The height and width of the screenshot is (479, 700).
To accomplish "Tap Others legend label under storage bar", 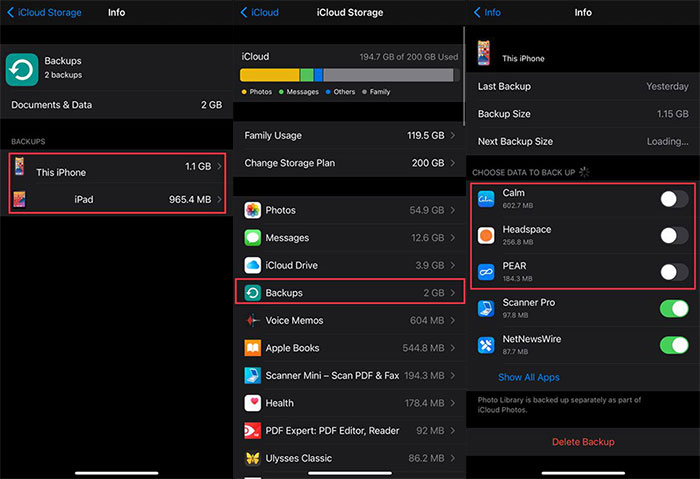I will tap(344, 92).
